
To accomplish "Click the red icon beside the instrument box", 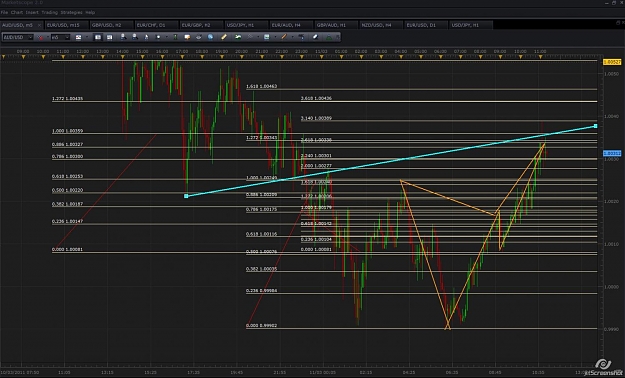I will pos(40,37).
